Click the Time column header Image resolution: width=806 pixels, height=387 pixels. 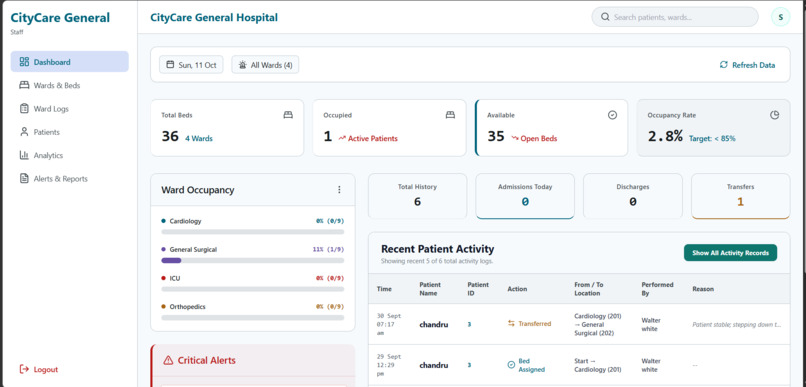tap(384, 289)
